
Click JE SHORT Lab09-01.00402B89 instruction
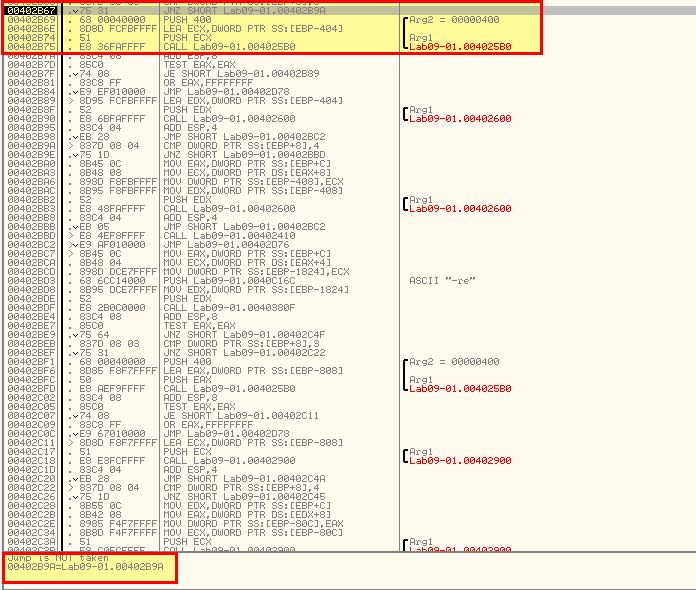(x=241, y=74)
